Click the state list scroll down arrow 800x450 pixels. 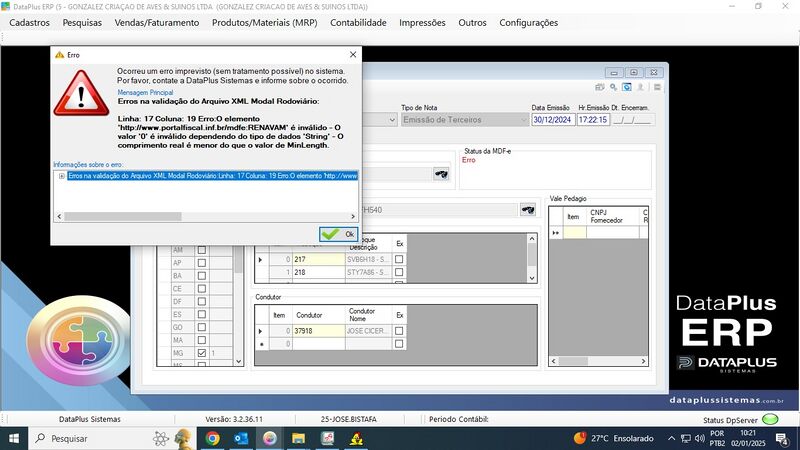click(x=238, y=361)
